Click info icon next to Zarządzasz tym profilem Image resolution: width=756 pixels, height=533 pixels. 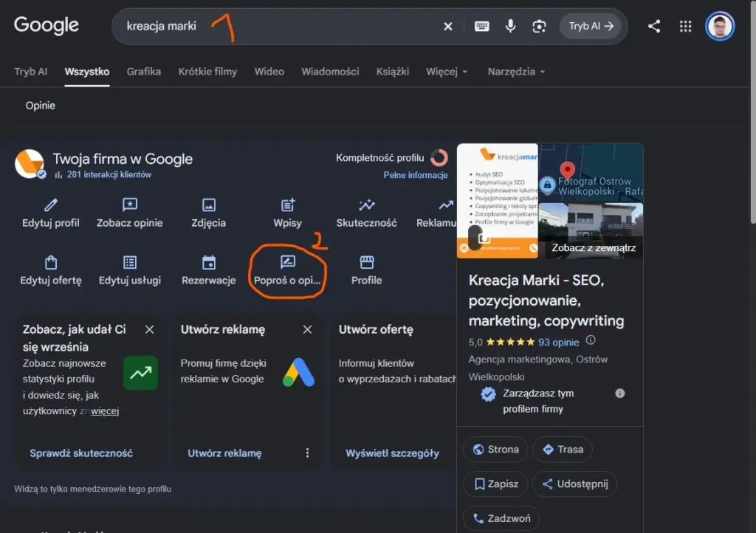[x=620, y=393]
